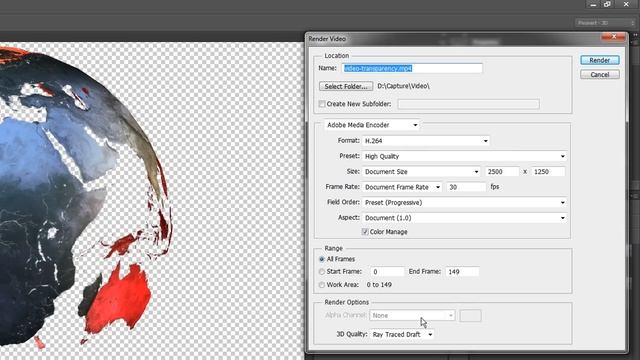Click the Render Video dialog title
This screenshot has width=640, height=360.
[327, 39]
